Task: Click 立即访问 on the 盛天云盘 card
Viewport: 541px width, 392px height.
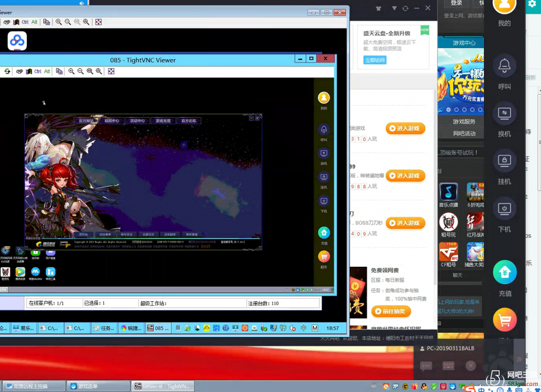Action: tap(375, 60)
